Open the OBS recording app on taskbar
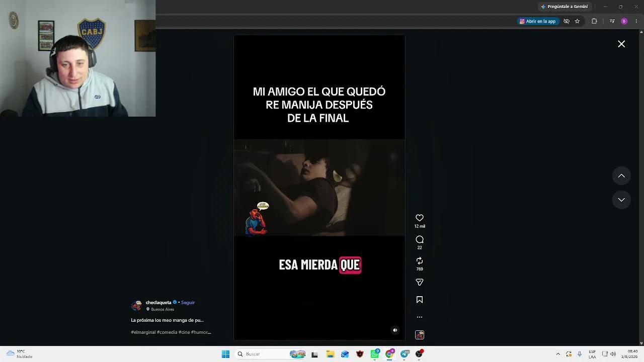 419,354
